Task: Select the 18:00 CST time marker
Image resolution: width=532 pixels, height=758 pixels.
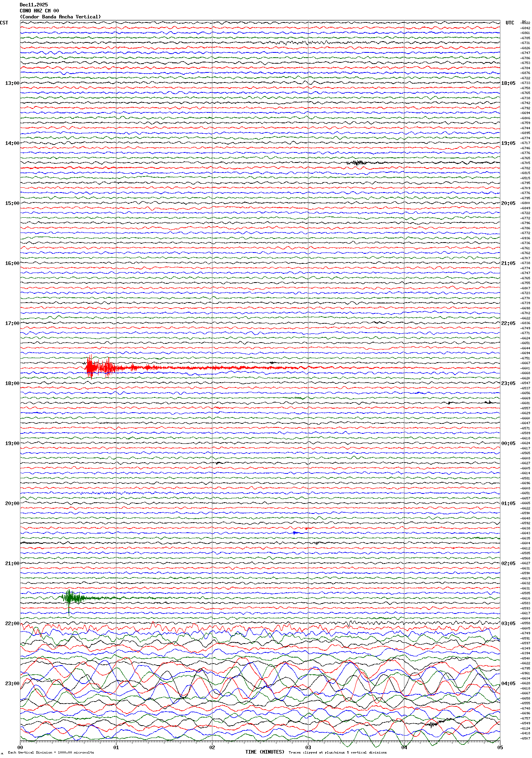Action: (x=12, y=383)
